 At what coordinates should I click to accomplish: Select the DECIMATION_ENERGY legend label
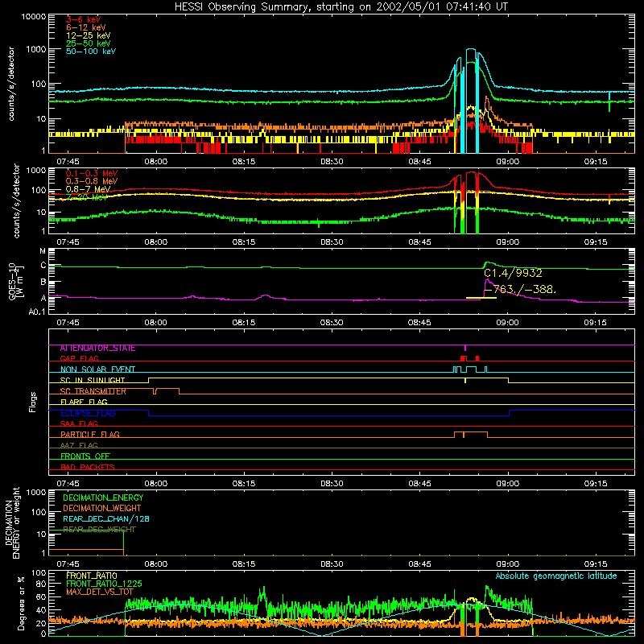tap(103, 497)
